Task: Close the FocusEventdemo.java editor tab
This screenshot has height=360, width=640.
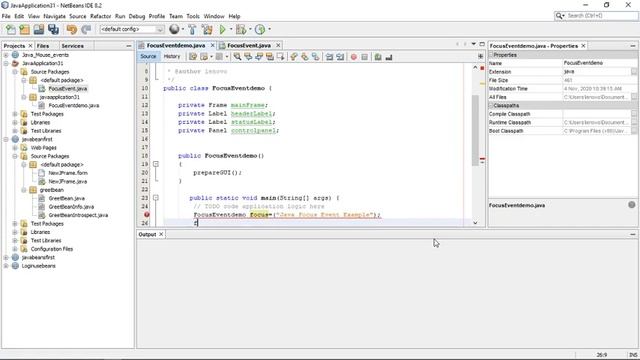Action: click(x=213, y=45)
